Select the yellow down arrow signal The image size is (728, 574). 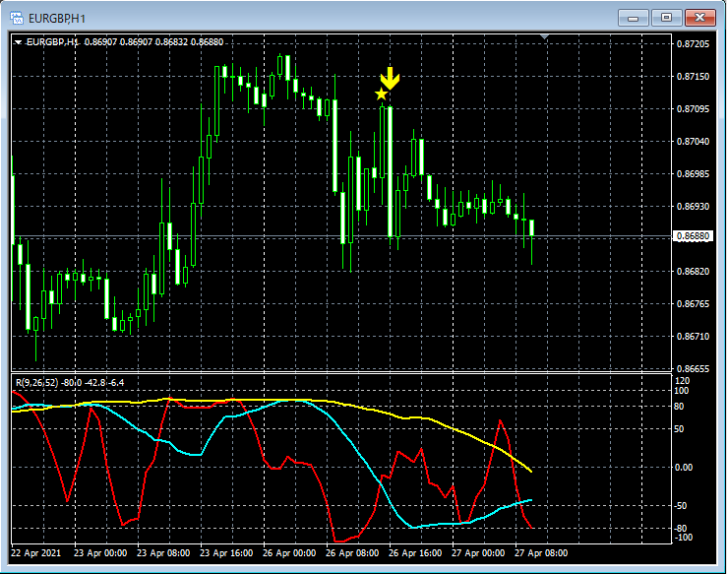(390, 78)
